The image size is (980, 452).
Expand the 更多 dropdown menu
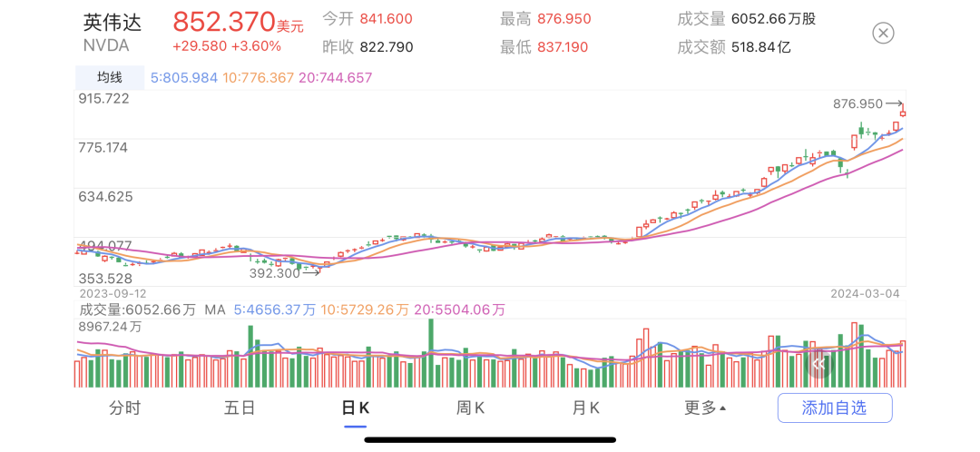coord(705,408)
